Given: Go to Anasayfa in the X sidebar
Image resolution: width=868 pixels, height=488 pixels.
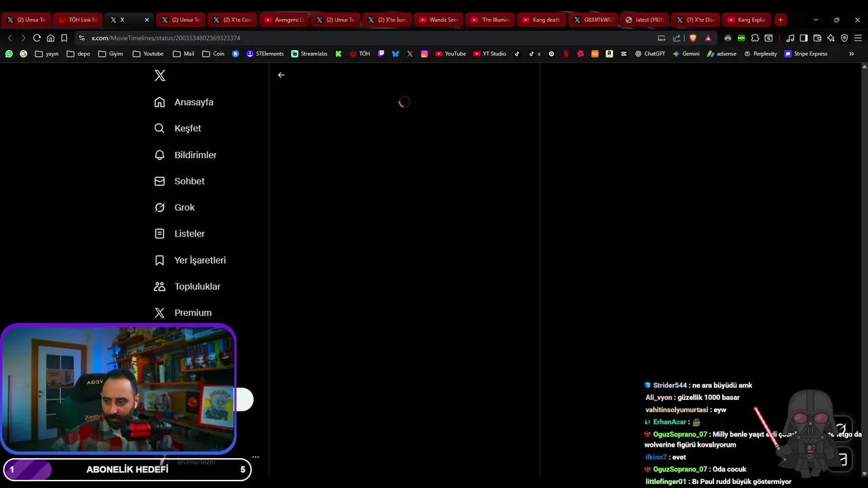Looking at the screenshot, I should (184, 102).
